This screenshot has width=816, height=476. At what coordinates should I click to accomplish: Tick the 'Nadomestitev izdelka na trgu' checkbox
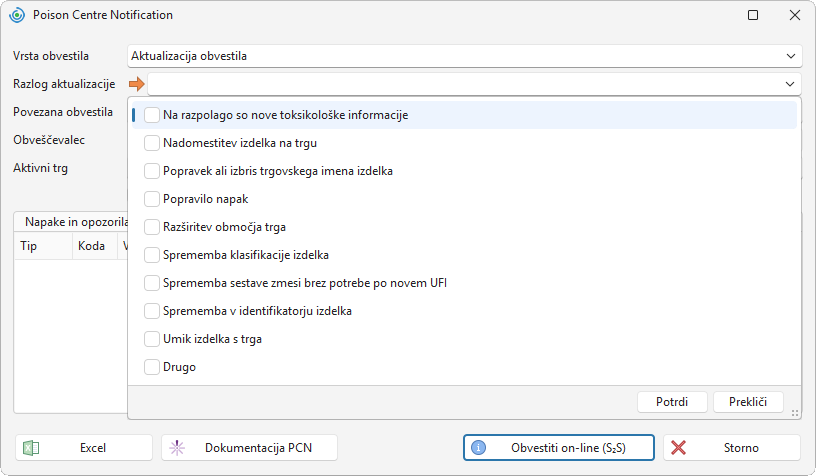152,143
